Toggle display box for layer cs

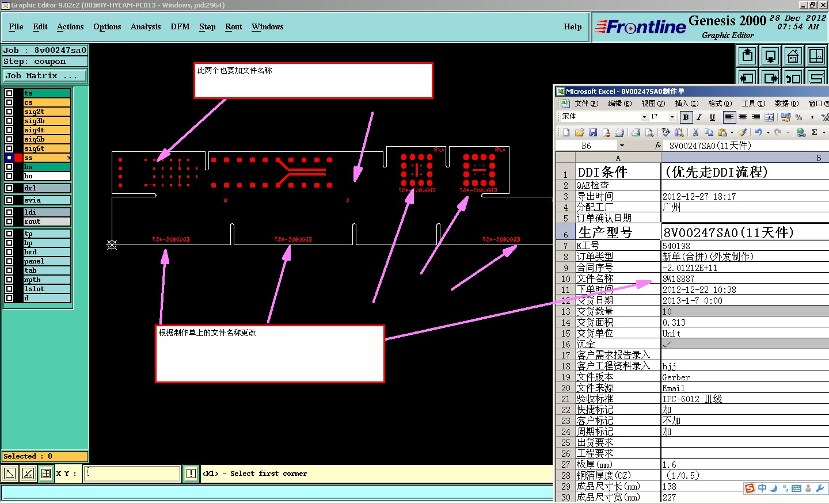(x=9, y=102)
